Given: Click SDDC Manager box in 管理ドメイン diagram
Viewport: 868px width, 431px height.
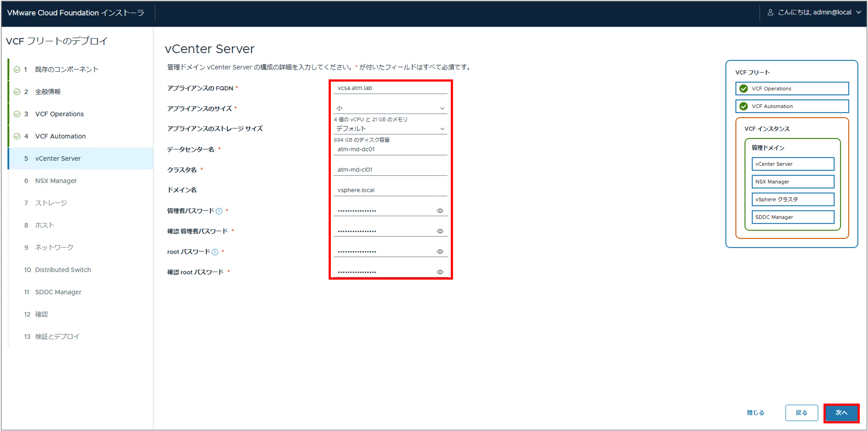Looking at the screenshot, I should click(793, 217).
